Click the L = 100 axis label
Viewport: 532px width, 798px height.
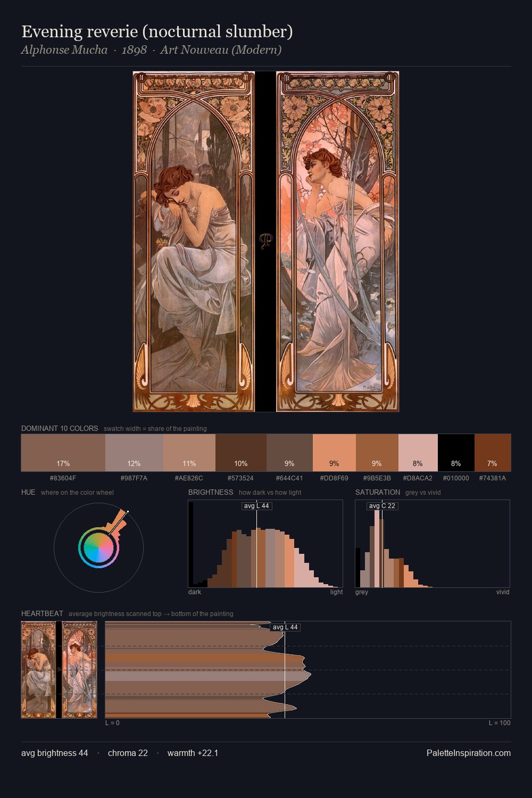(500, 723)
